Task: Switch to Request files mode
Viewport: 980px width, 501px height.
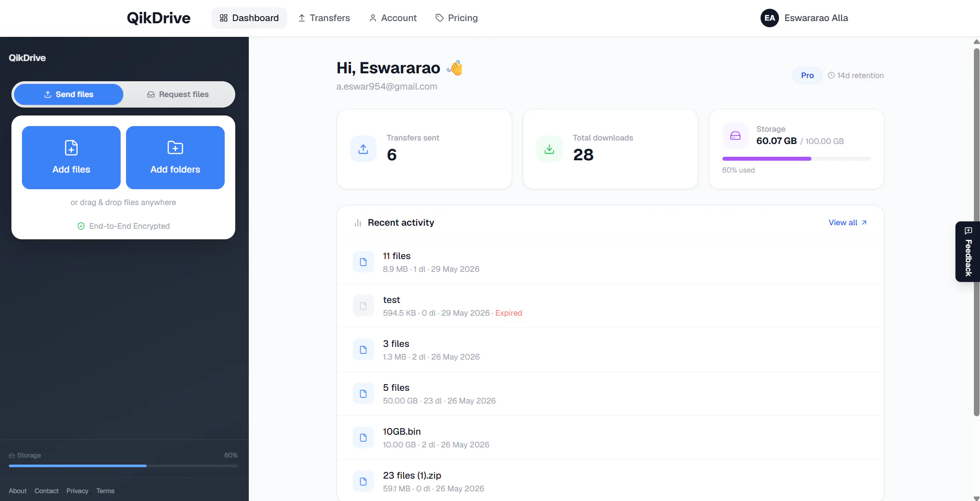Action: [178, 94]
